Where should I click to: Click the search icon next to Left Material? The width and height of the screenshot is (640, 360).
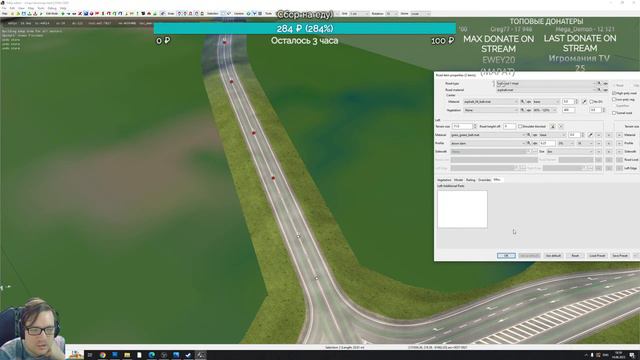(x=529, y=135)
